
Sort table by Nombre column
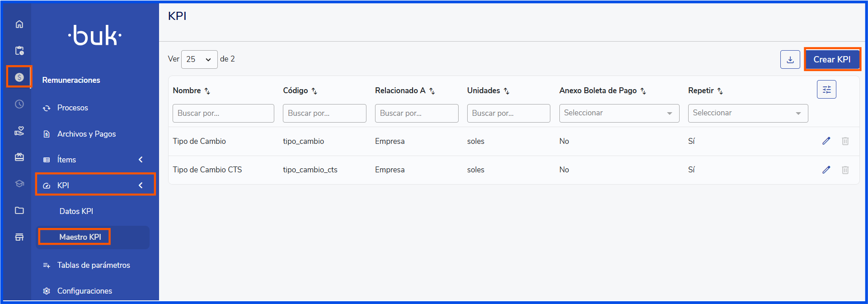click(207, 91)
